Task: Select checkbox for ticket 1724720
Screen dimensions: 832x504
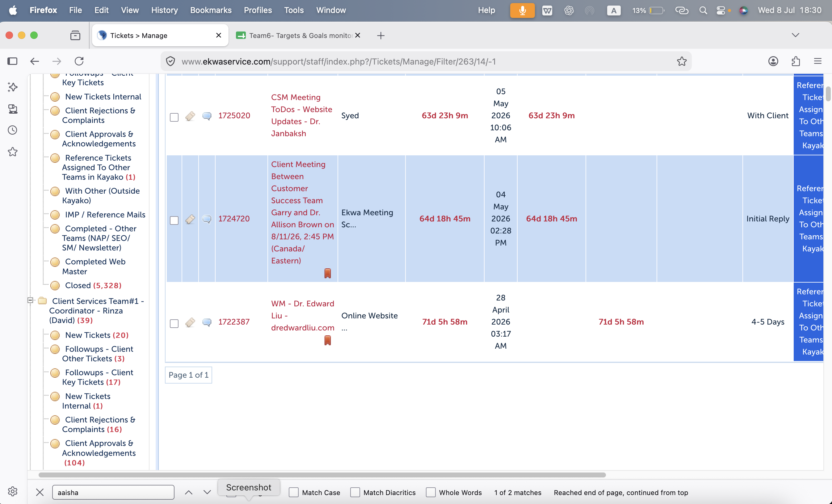Action: pyautogui.click(x=174, y=220)
